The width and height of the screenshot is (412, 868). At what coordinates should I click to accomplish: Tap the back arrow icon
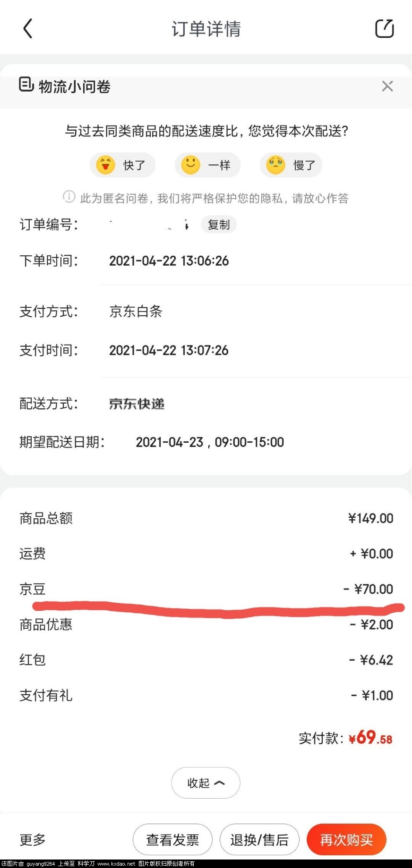(x=28, y=28)
